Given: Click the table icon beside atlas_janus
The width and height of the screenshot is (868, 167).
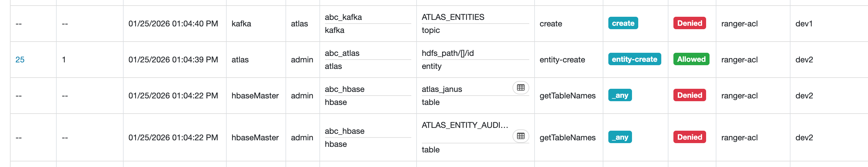Looking at the screenshot, I should click(520, 88).
